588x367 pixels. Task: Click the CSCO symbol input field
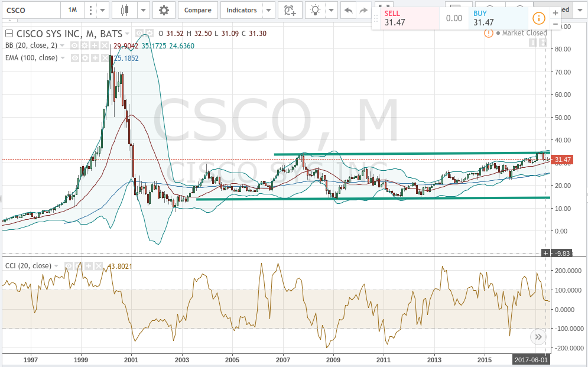31,10
